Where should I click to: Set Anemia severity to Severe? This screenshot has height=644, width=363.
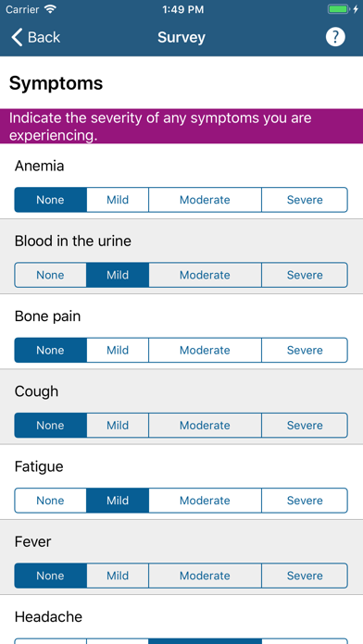pyautogui.click(x=305, y=200)
